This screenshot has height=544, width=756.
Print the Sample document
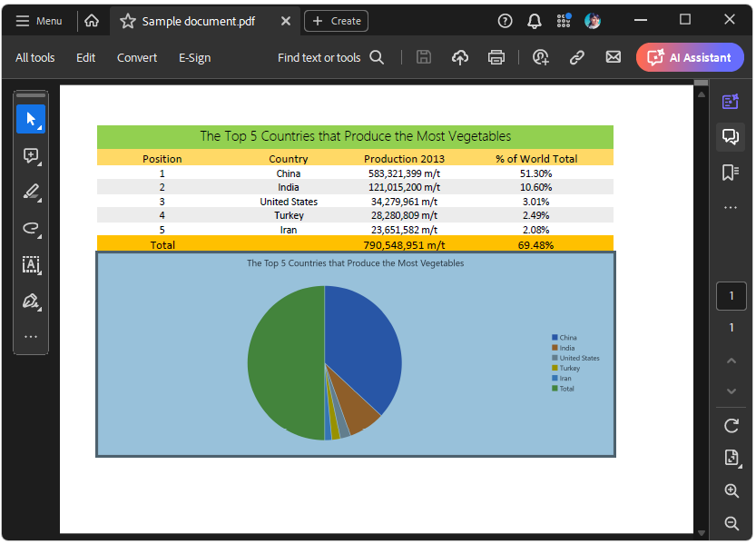coord(496,56)
